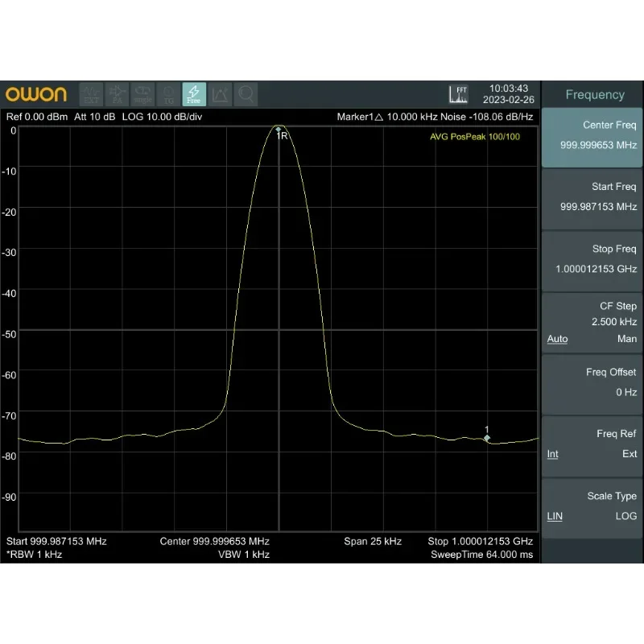This screenshot has height=644, width=644.
Task: Click the EXT external reference icon
Action: [x=91, y=94]
